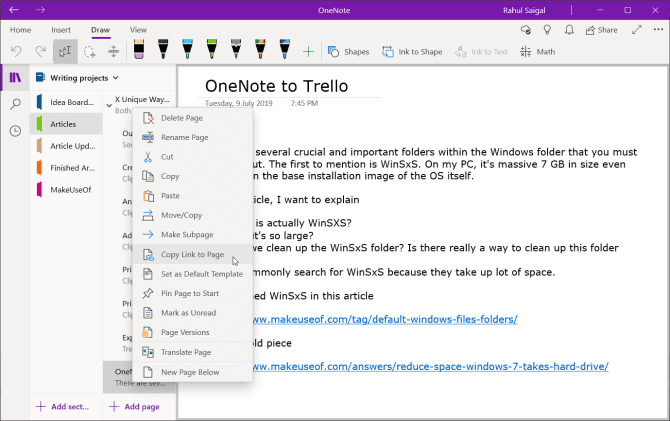This screenshot has height=421, width=670.
Task: Undo the last action
Action: [16, 52]
